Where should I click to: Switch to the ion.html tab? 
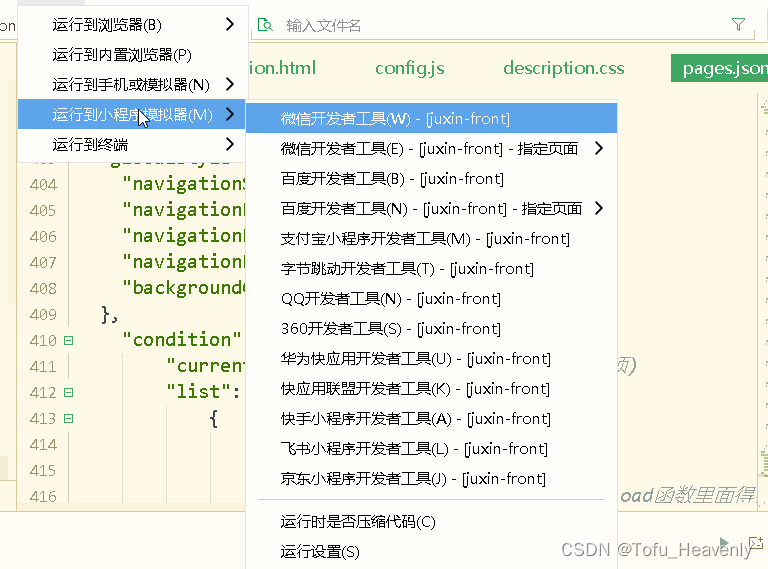tap(282, 68)
